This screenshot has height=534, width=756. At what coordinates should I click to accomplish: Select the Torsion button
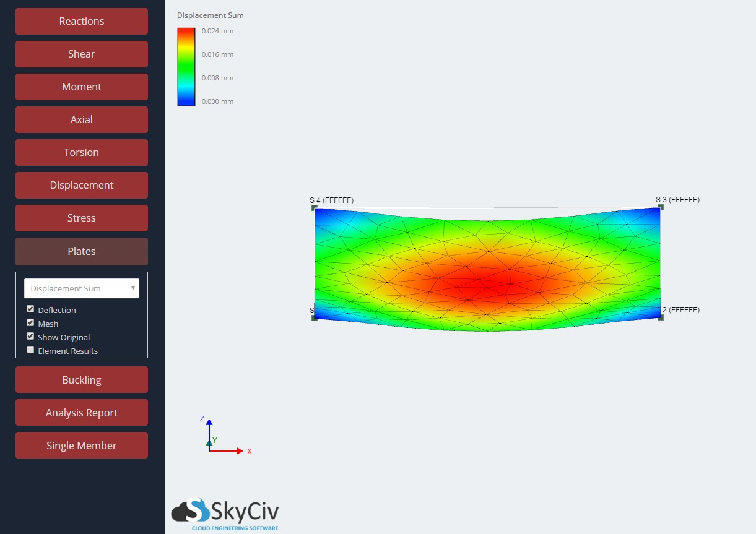[x=82, y=152]
